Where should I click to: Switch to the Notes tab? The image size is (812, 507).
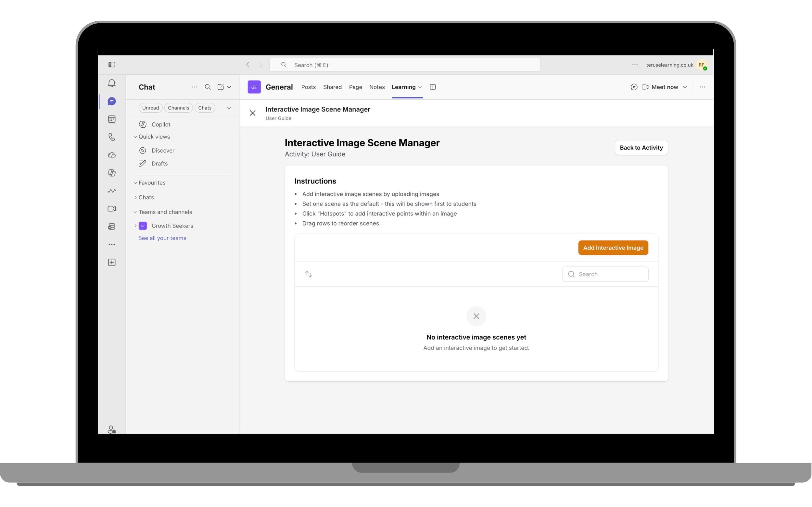tap(377, 87)
